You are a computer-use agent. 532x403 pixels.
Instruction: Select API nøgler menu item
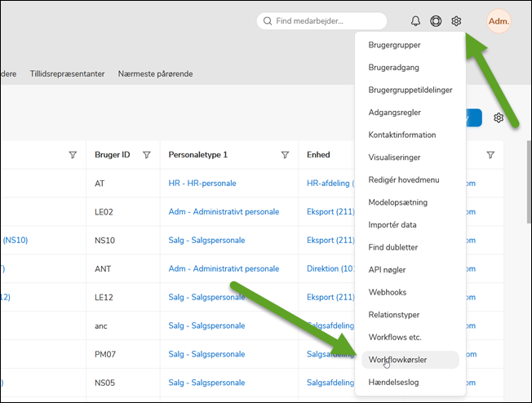coord(387,269)
